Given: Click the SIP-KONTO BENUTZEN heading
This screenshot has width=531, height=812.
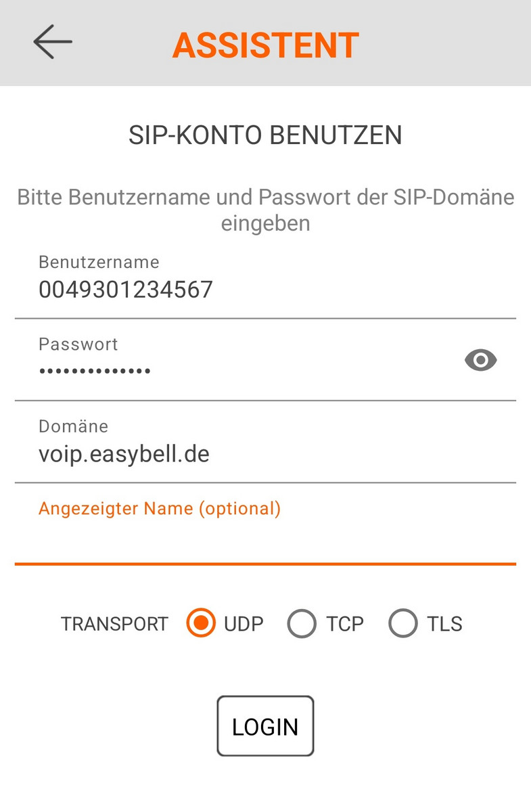Looking at the screenshot, I should [x=265, y=135].
